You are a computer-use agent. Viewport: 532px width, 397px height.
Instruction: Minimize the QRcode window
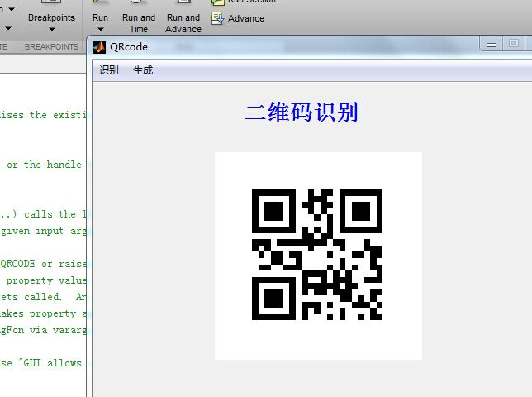[x=492, y=44]
